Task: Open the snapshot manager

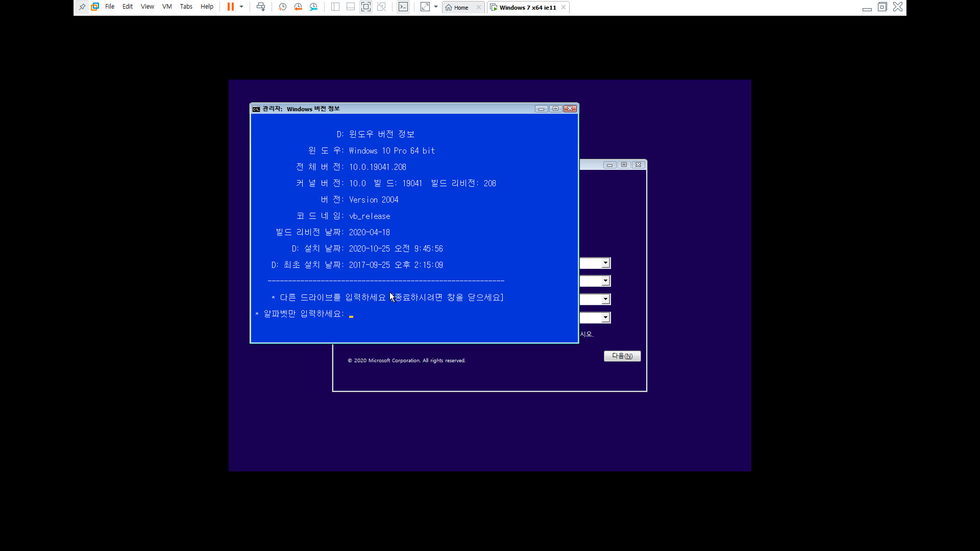Action: click(313, 7)
